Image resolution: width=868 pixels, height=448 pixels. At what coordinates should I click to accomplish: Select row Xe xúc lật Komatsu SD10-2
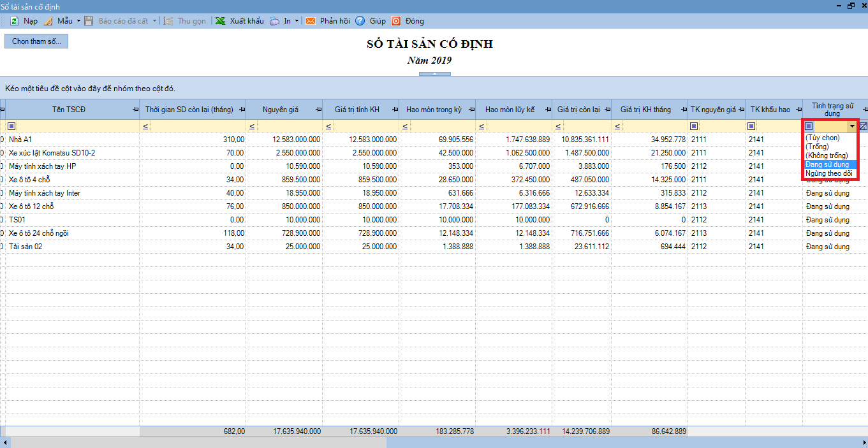tap(434, 153)
